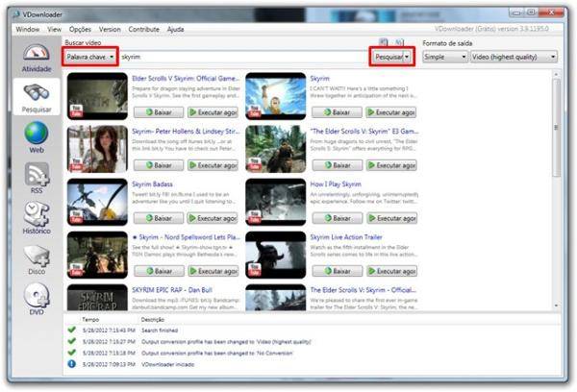This screenshot has height=392, width=577.
Task: Open the Opções menu
Action: (x=80, y=29)
